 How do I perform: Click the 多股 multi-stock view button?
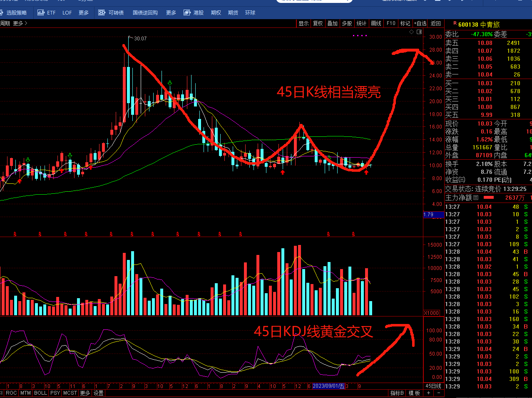347,23
